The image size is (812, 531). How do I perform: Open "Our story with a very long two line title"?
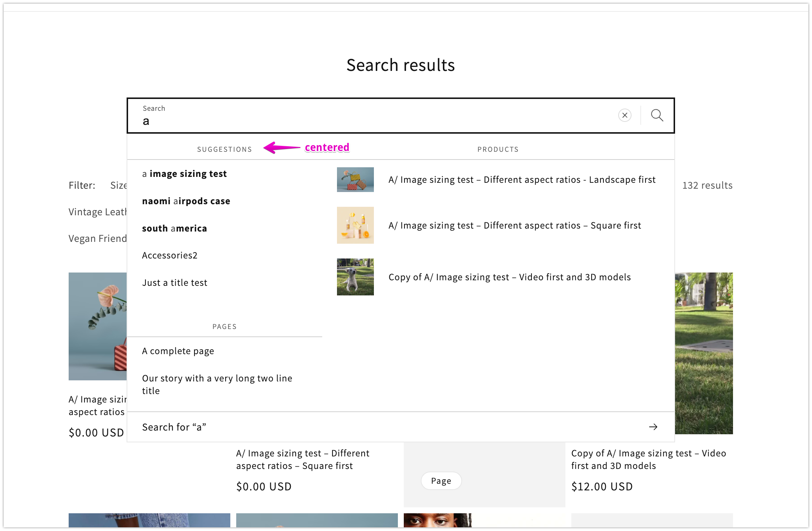click(217, 384)
